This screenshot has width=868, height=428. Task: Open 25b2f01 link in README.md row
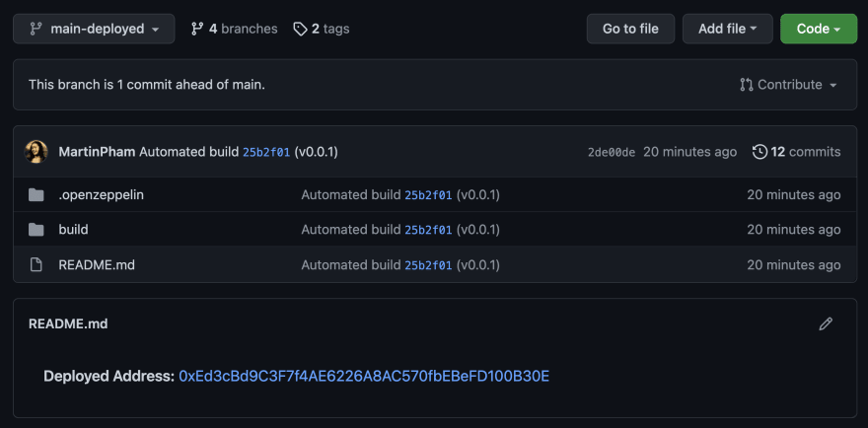[x=428, y=265]
